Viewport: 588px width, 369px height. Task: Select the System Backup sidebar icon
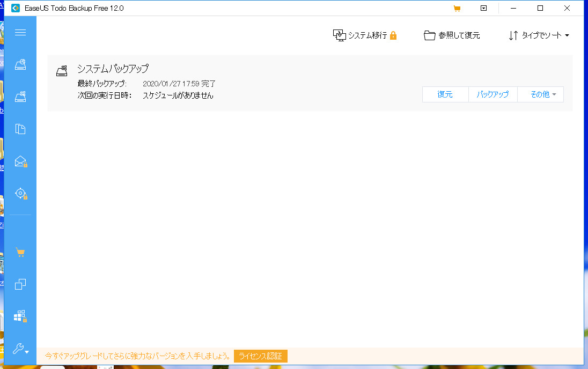20,97
